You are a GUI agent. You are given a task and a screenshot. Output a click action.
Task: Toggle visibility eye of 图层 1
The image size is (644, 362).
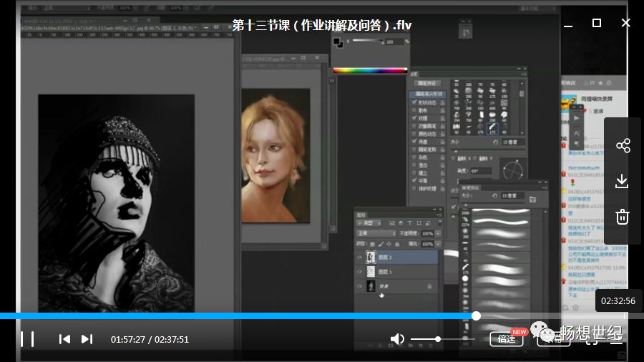[x=359, y=272]
